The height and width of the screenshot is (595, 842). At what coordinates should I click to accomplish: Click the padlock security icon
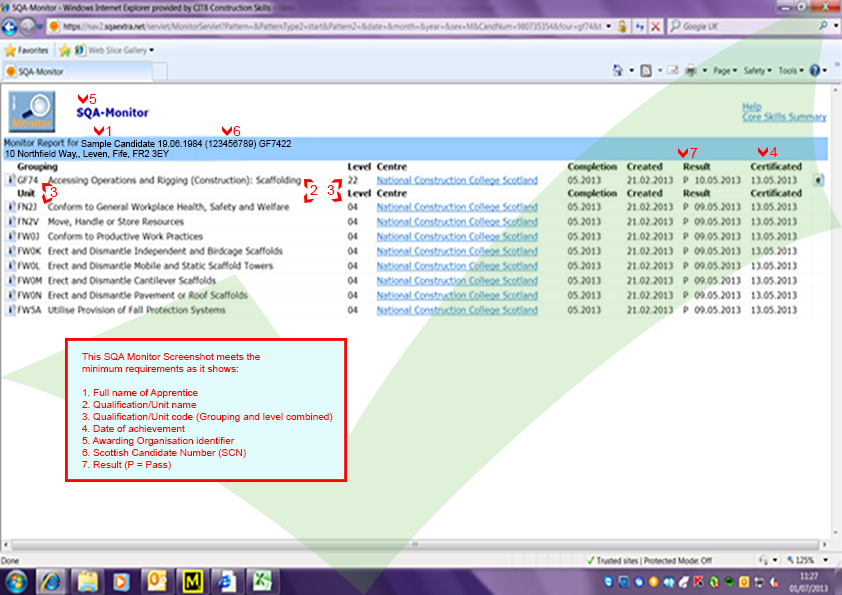tap(622, 26)
